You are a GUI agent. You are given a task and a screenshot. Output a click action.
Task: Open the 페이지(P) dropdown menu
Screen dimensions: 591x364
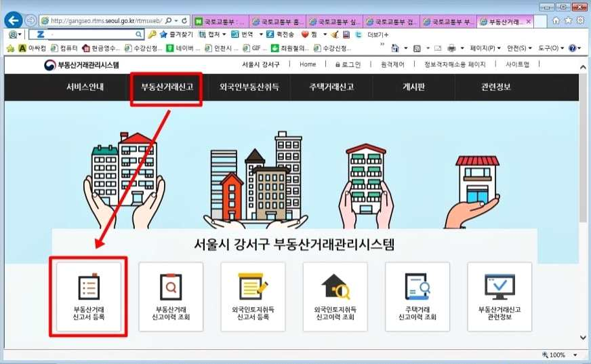pos(485,48)
